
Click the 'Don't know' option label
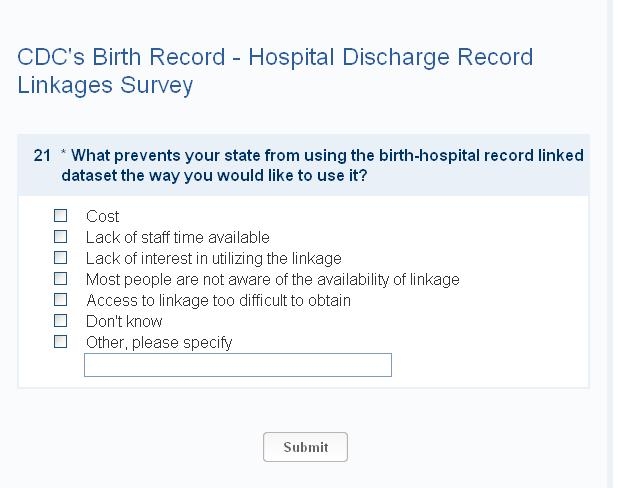coord(124,321)
